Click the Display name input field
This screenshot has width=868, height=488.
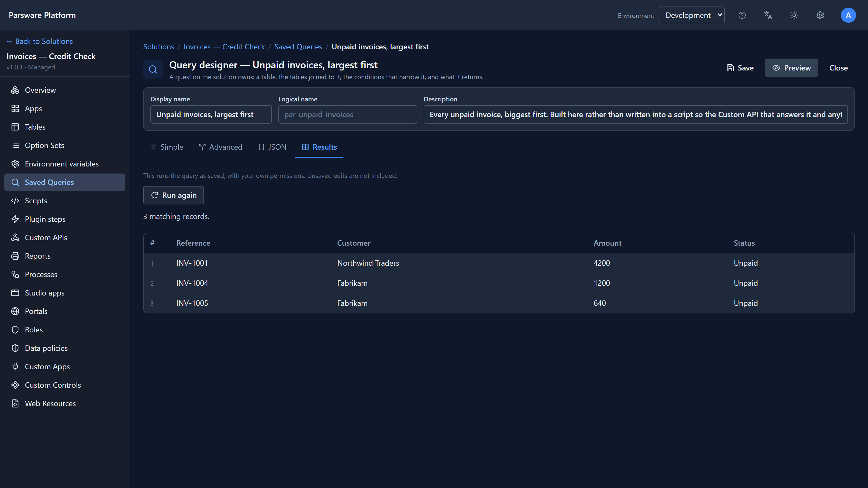coord(211,114)
